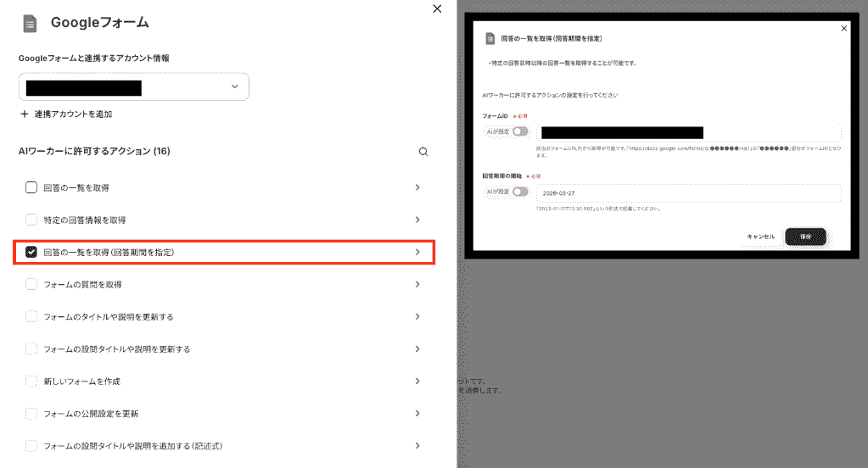Click 連携アカウントを追加 link

73,114
